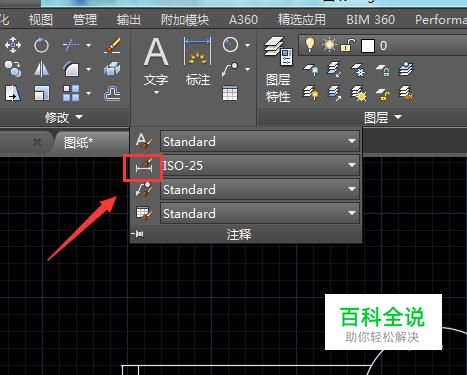Open 图层特性 layer properties manager
Viewport: 467px width, 375px height.
278,69
